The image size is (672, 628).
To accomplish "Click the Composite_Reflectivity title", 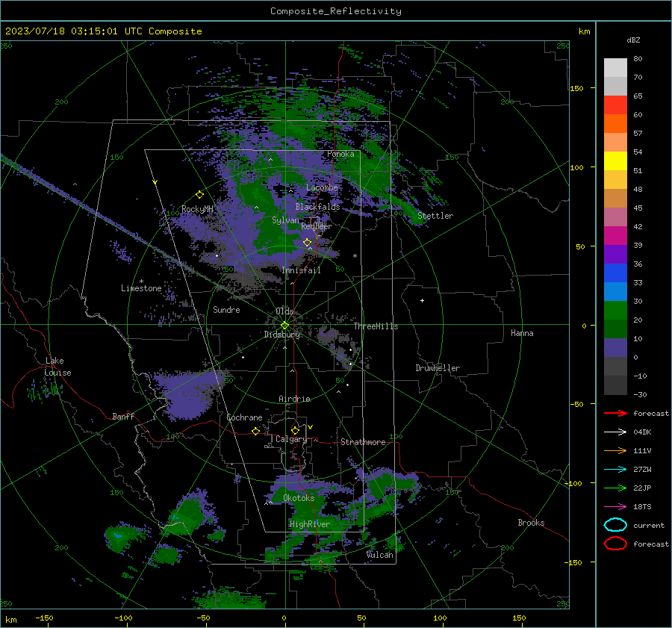I will [335, 11].
